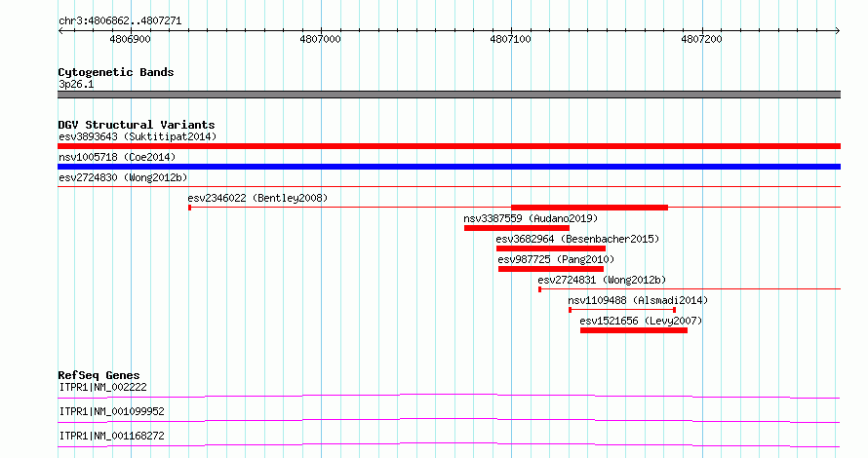Open esv987725 (Pang2010) variant label

556,259
